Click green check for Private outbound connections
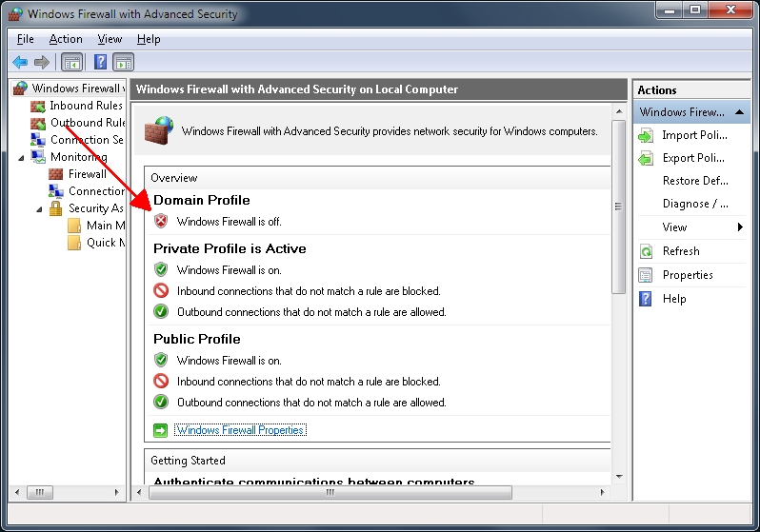760x532 pixels. tap(161, 311)
